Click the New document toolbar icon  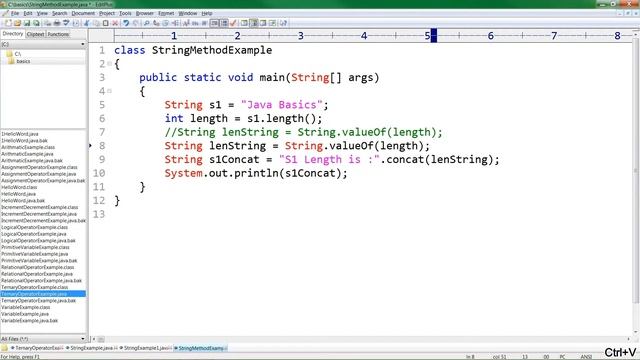[9, 23]
